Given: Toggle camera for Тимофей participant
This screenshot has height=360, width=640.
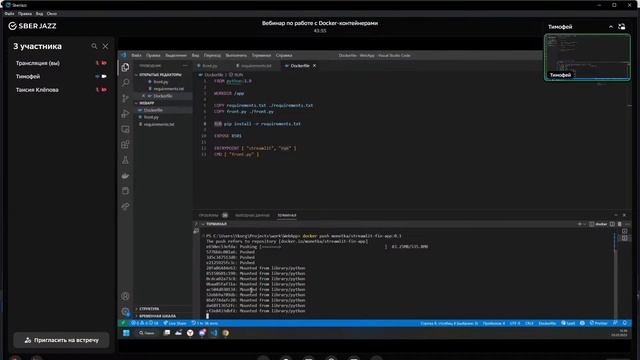Looking at the screenshot, I should pos(104,76).
